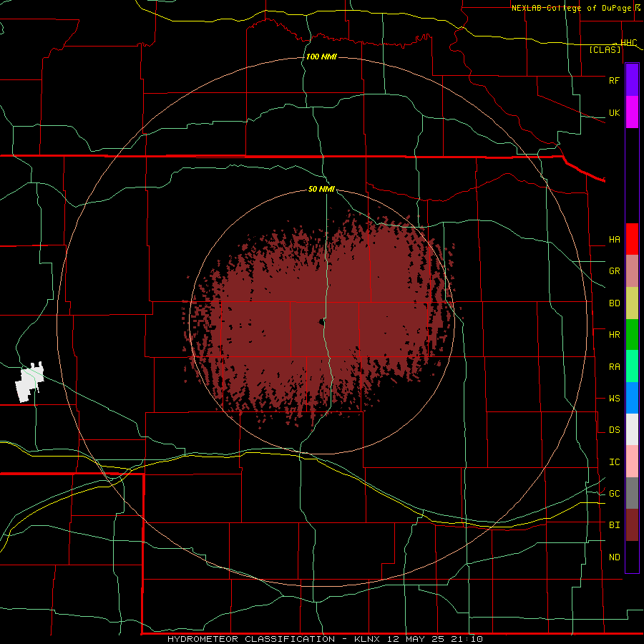Click the black radar site dot at center
This screenshot has width=644, height=644.
click(x=321, y=323)
